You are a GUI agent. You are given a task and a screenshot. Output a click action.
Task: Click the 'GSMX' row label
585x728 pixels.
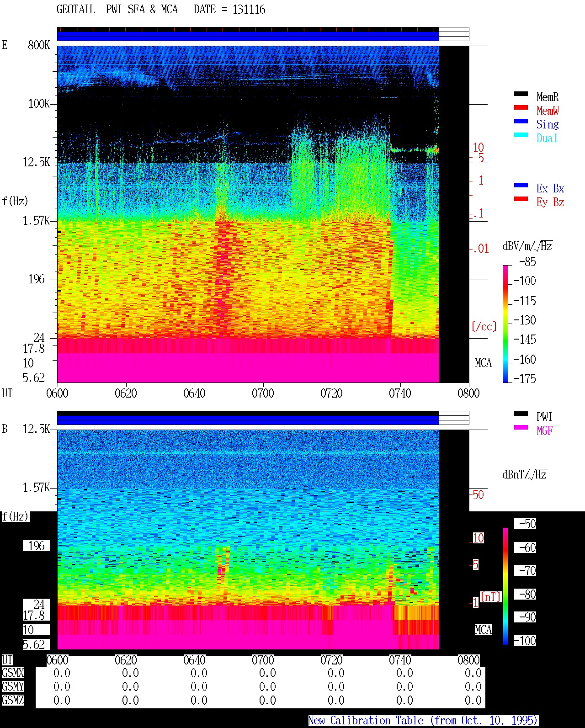13,673
